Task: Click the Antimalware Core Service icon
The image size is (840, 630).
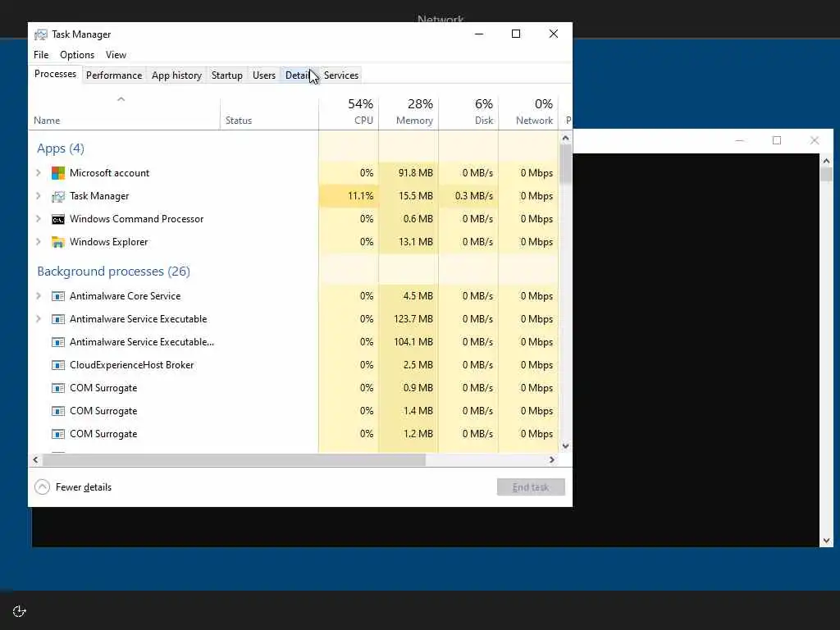Action: (x=58, y=296)
